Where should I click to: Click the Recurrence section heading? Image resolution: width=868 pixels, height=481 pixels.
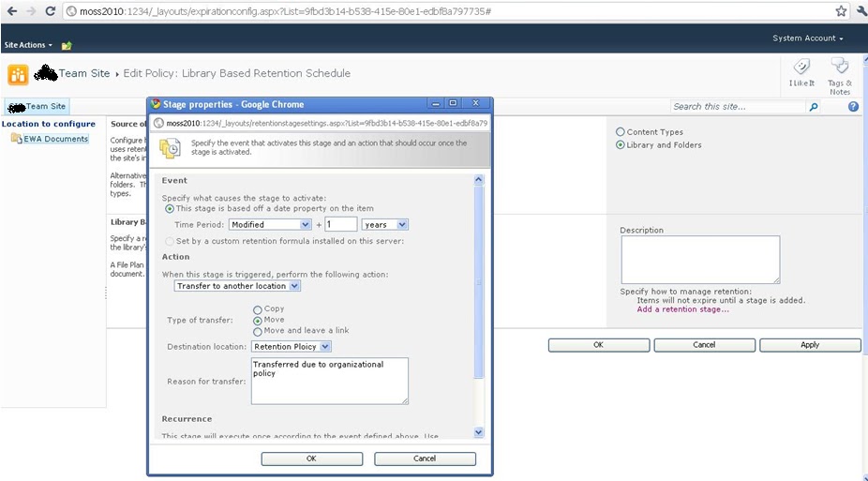tap(187, 419)
